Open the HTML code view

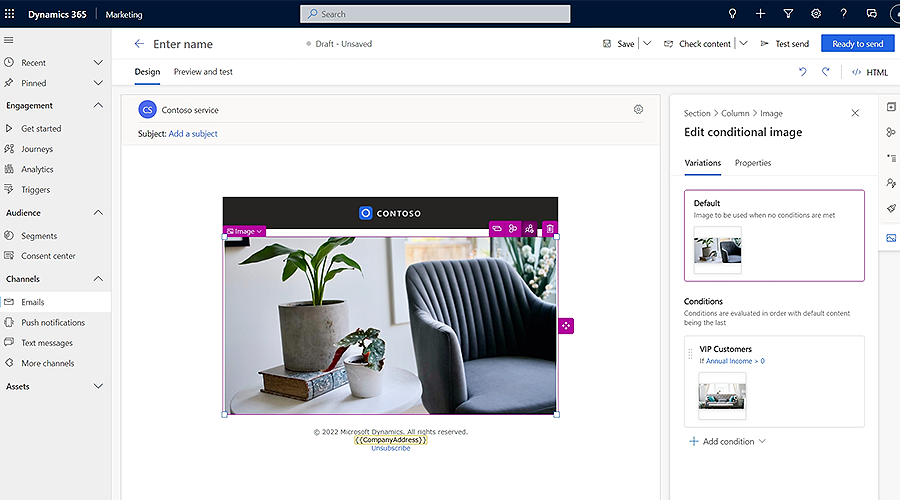point(870,72)
